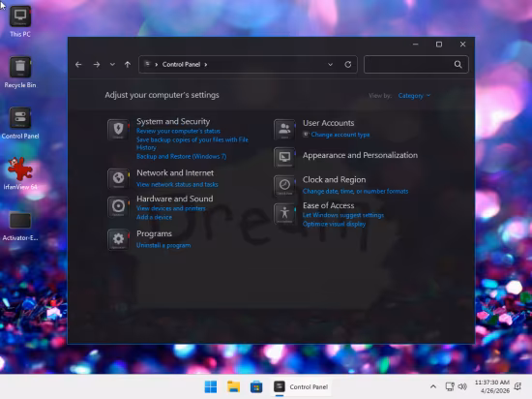Open File Explorer from taskbar

[x=233, y=386]
